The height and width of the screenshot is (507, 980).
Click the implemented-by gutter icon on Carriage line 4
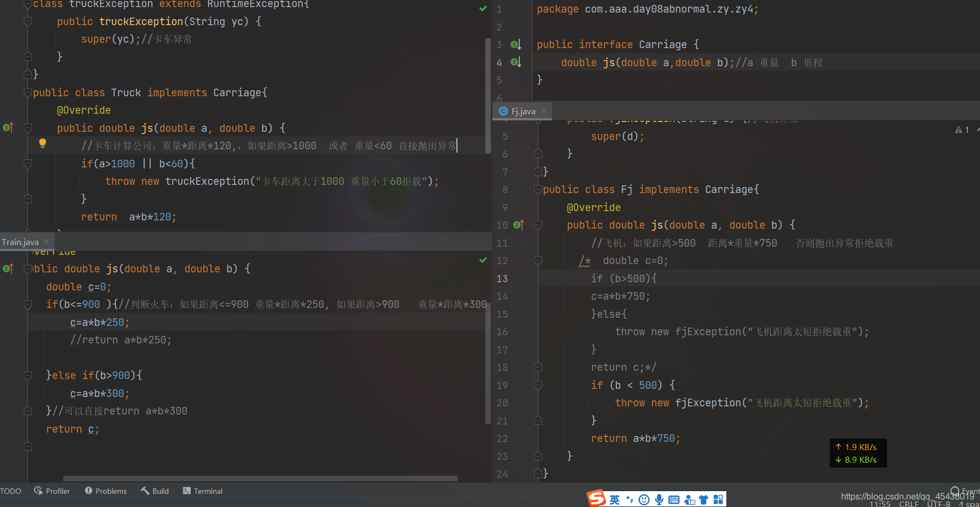coord(515,62)
